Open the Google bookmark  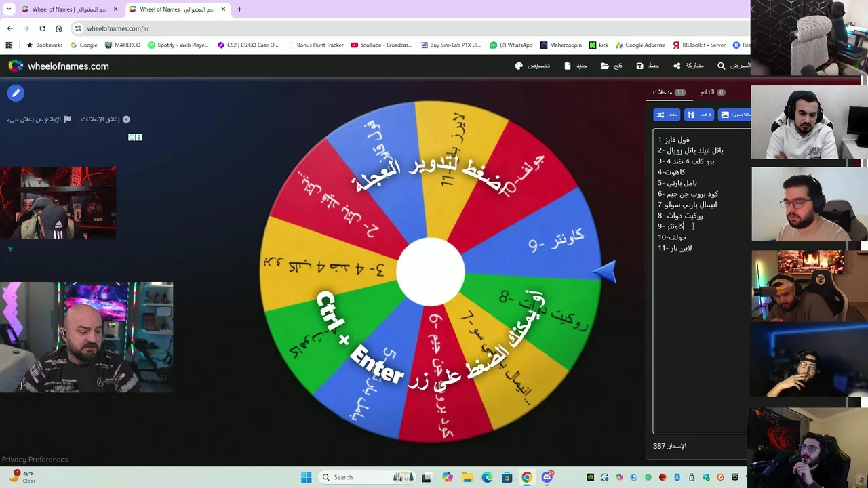point(83,45)
